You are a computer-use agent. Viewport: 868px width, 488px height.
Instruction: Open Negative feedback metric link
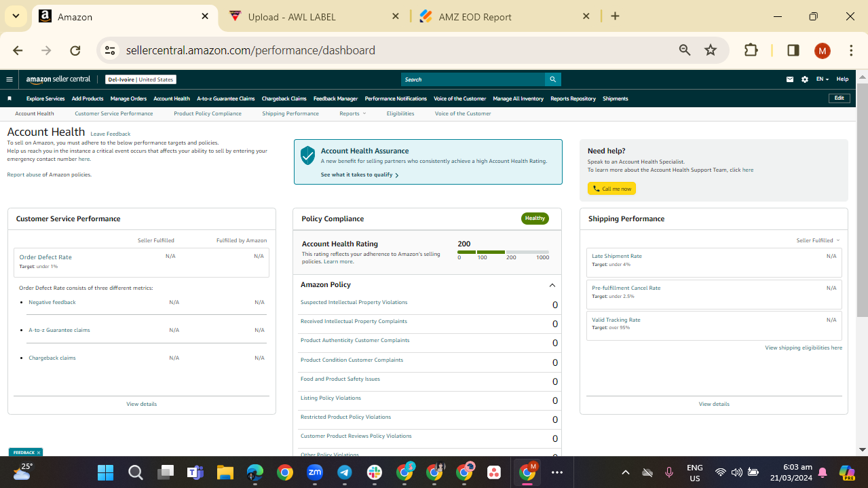[x=52, y=302]
